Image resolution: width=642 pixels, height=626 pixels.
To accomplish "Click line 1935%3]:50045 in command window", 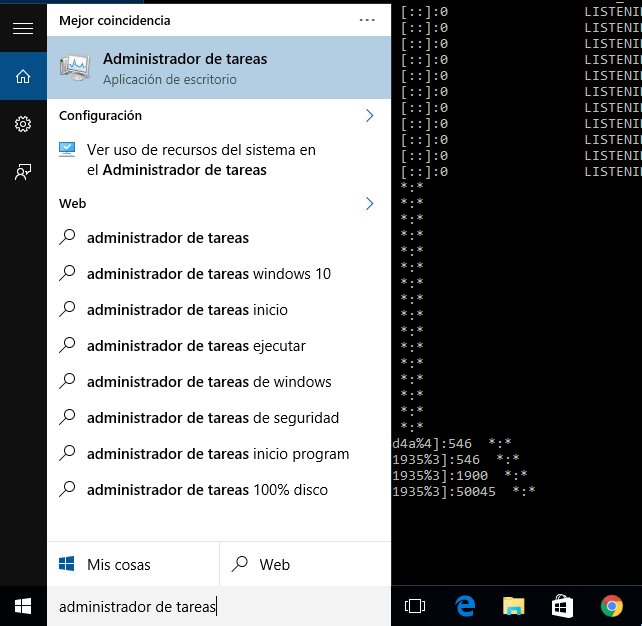I will (x=463, y=491).
